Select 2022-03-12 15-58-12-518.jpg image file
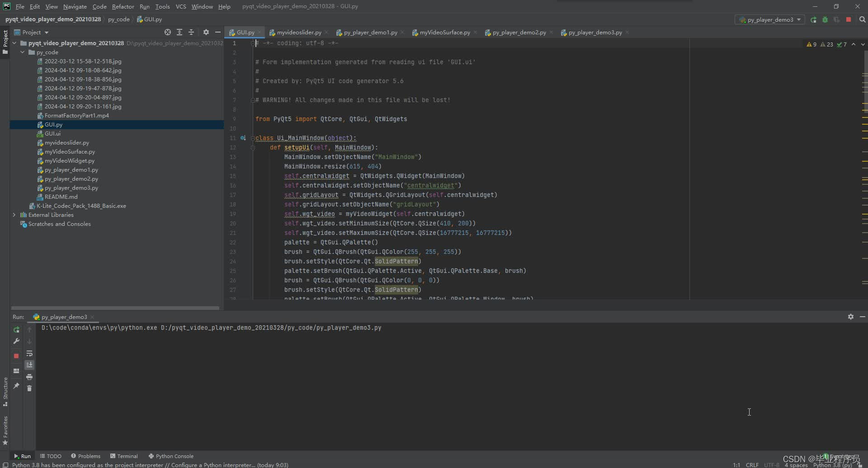Screen dimensions: 868x468 click(x=83, y=61)
